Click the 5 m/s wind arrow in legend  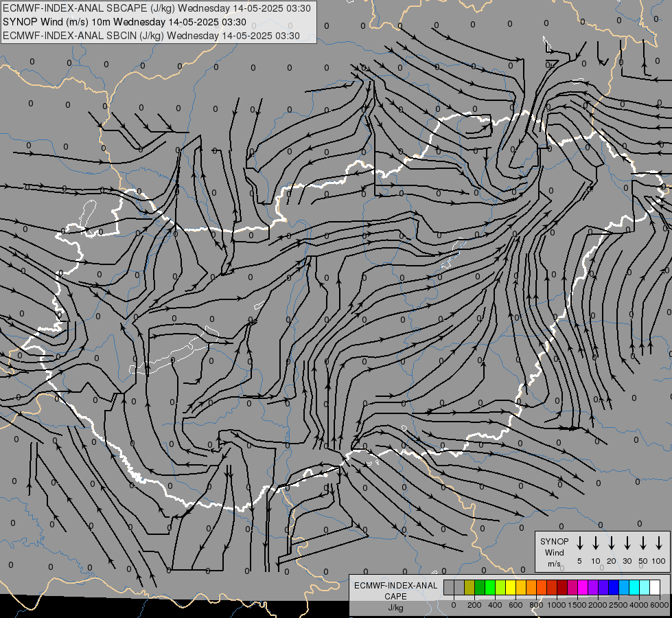(x=579, y=543)
